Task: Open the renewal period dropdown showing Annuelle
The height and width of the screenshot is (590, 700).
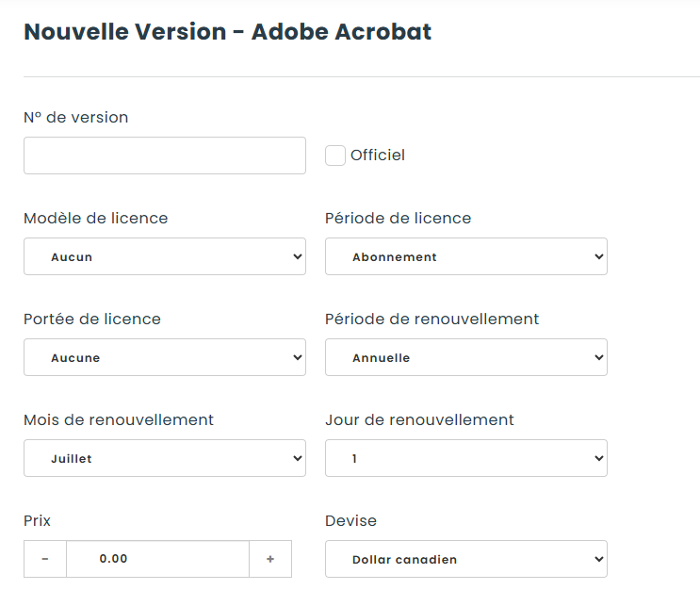Action: click(466, 357)
